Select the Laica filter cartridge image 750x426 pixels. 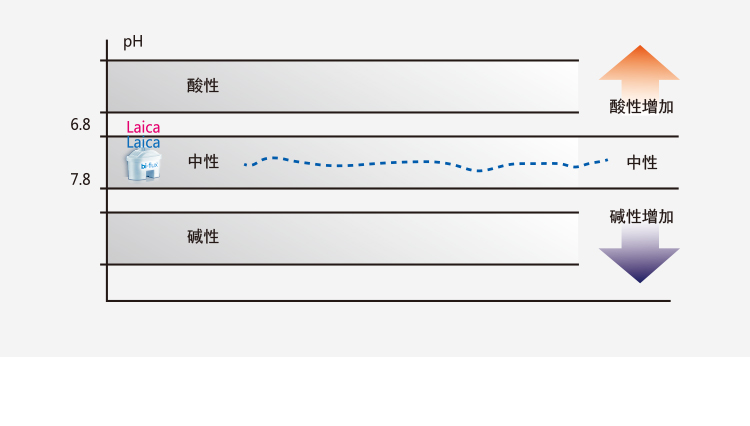(141, 164)
